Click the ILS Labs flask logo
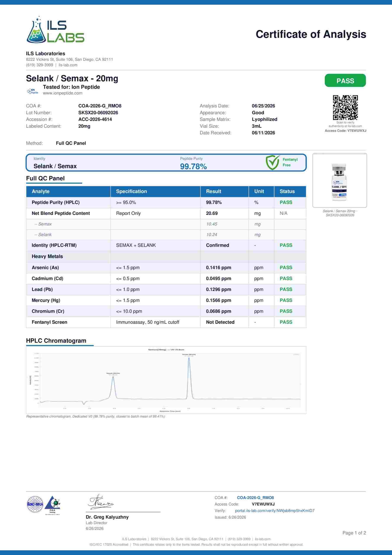 [x=55, y=30]
